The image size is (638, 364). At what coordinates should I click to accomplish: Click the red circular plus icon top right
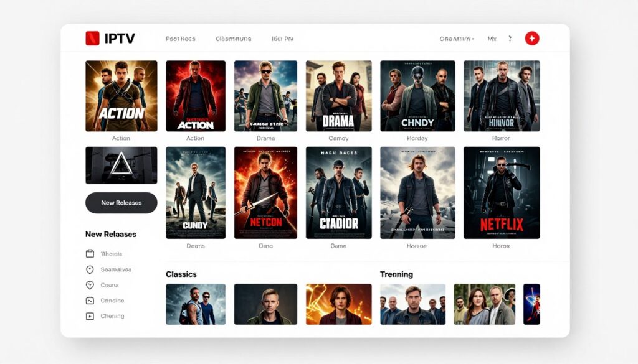coord(533,38)
